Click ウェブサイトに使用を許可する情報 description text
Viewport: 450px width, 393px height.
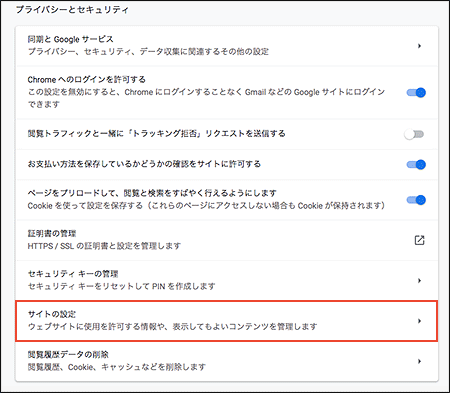[172, 326]
